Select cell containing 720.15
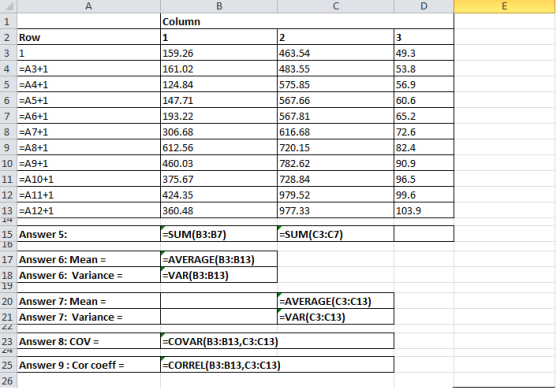This screenshot has height=390, width=560. (x=336, y=147)
